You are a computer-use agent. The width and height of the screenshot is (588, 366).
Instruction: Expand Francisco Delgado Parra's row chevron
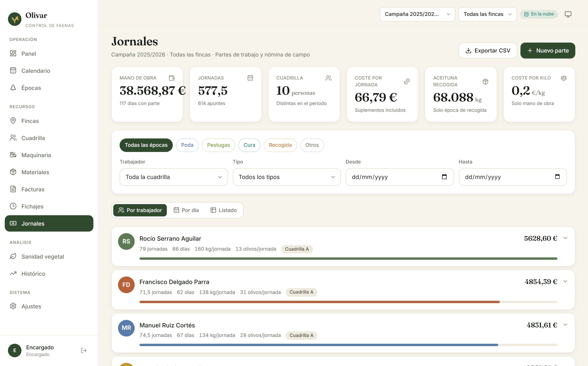click(x=565, y=281)
